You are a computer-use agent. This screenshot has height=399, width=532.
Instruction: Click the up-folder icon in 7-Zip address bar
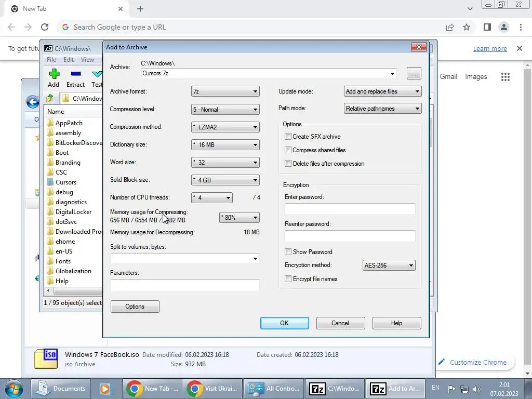click(50, 98)
